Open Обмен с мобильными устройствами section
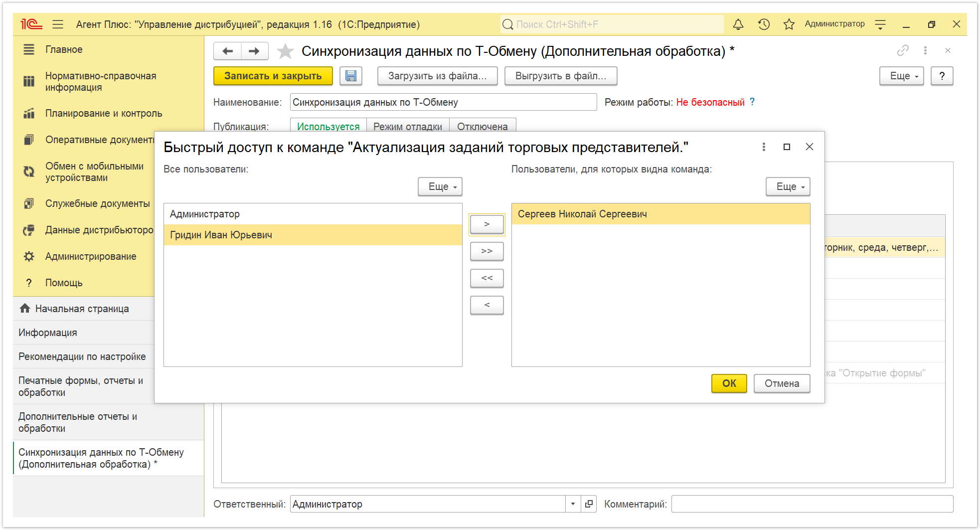This screenshot has height=530, width=980. click(94, 172)
